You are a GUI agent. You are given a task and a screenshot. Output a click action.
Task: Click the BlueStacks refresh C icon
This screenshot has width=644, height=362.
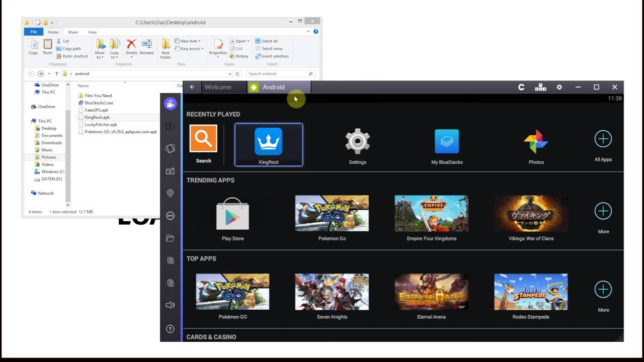point(522,87)
